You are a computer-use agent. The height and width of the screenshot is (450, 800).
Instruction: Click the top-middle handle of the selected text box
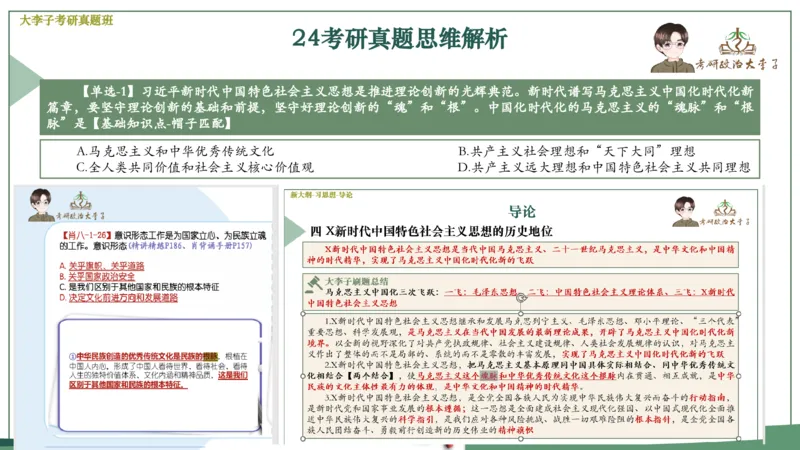(x=521, y=314)
